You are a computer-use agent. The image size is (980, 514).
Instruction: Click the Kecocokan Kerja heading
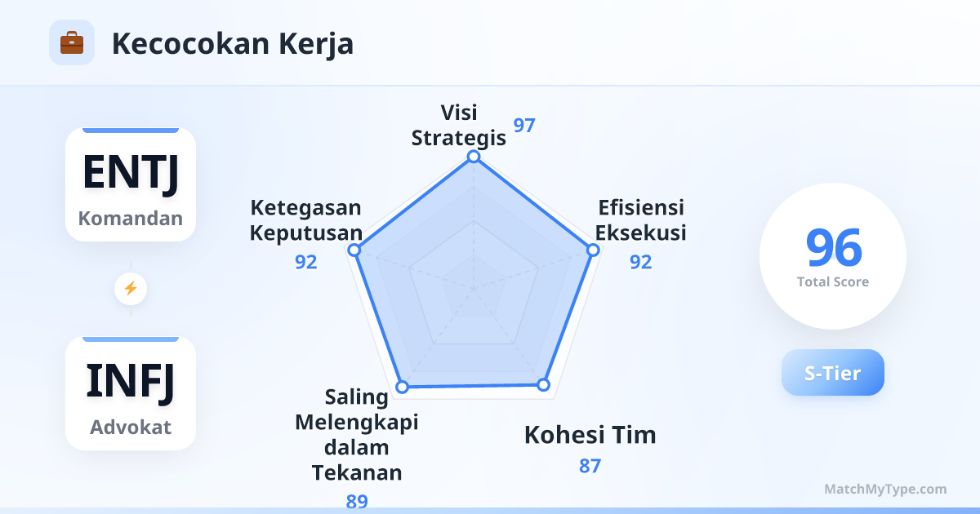(233, 43)
